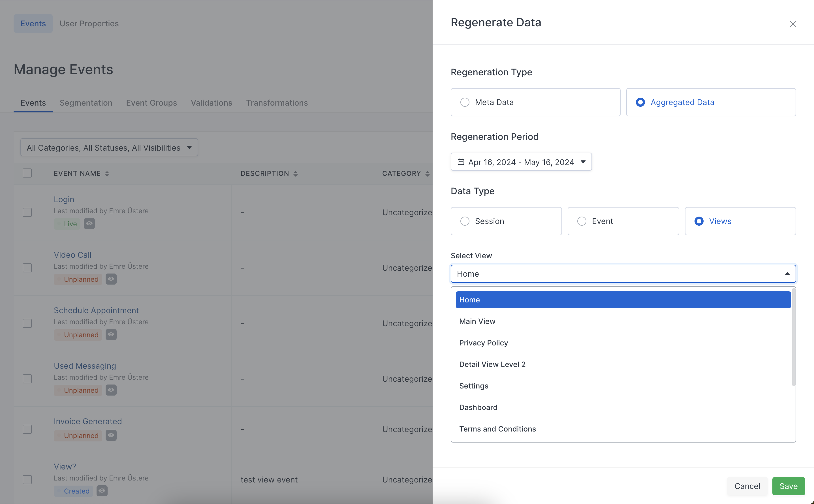The height and width of the screenshot is (504, 814).
Task: Check the Login event row checkbox
Action: click(x=27, y=212)
